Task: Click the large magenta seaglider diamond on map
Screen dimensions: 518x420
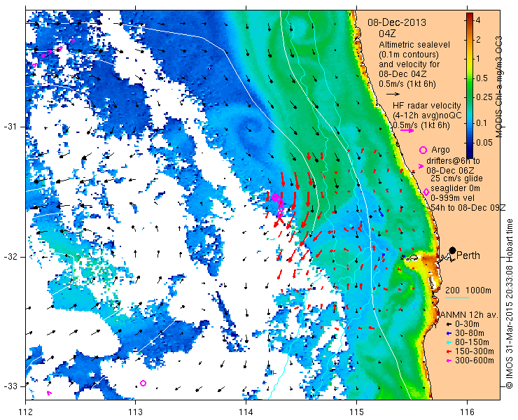Action: (275, 197)
